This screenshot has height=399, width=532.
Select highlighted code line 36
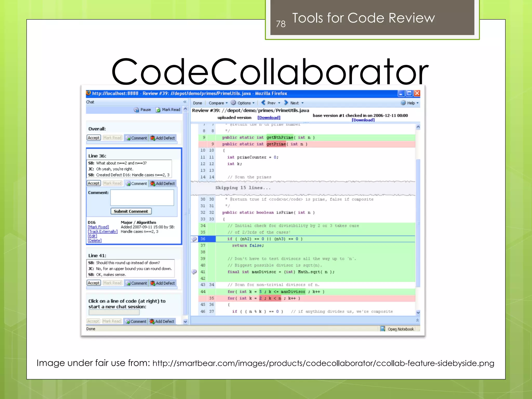point(303,239)
